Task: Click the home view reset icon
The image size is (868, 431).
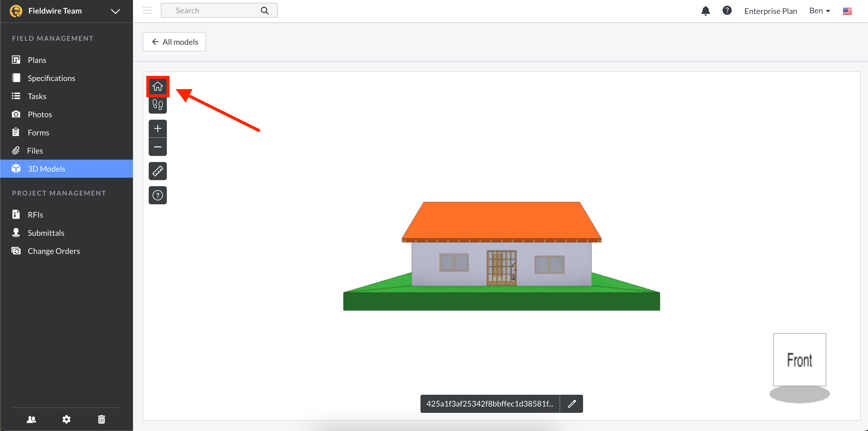Action: (157, 86)
